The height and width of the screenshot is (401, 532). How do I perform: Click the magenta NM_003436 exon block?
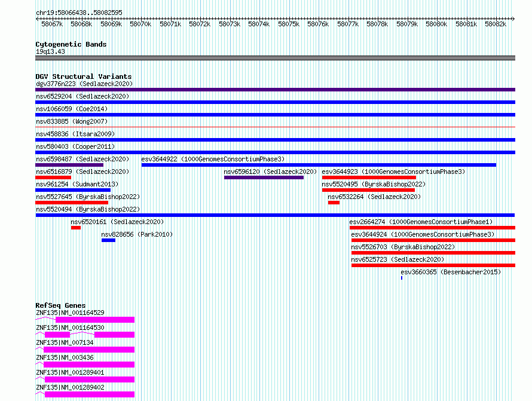[x=89, y=365]
